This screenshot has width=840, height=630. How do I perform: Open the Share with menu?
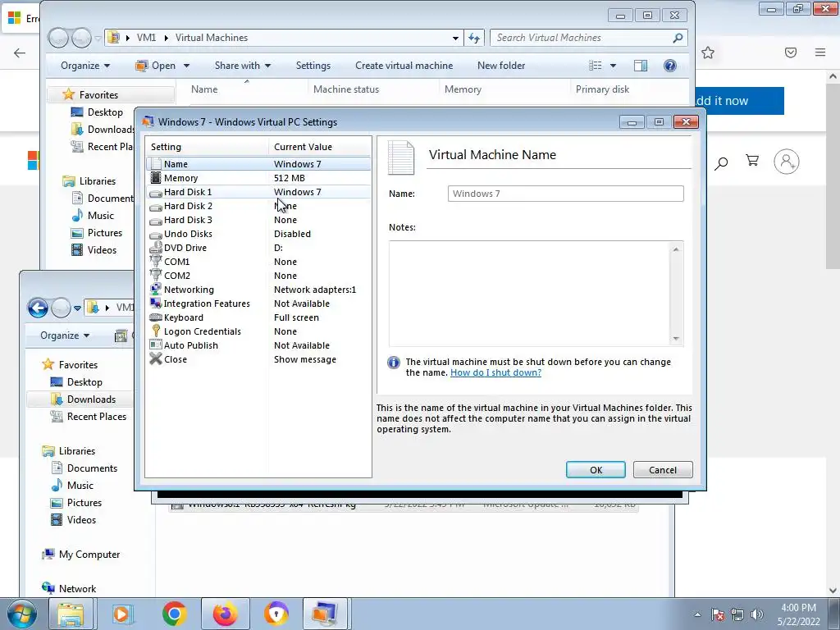243,66
